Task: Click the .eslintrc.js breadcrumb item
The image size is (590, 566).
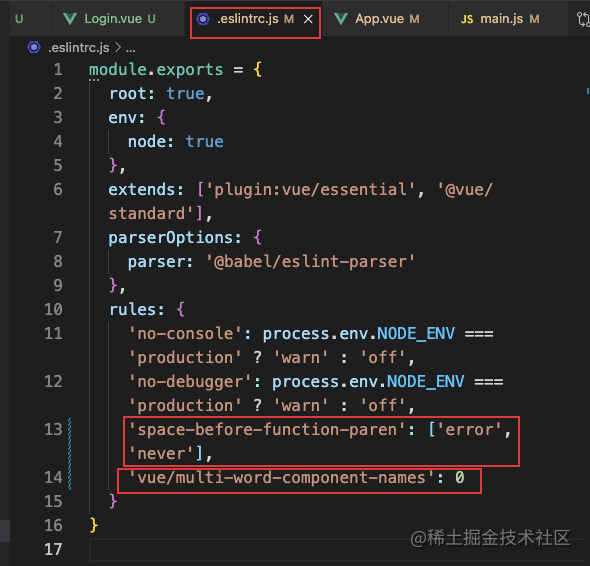Action: pyautogui.click(x=79, y=48)
